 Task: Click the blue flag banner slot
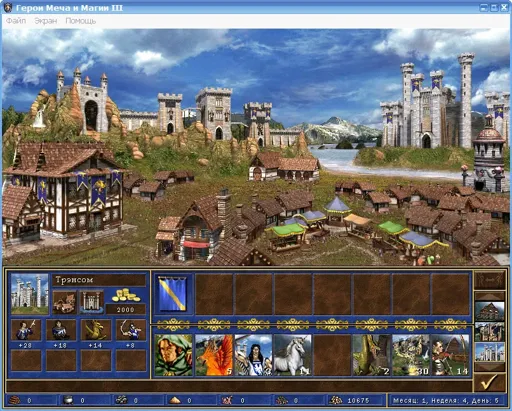pos(173,294)
